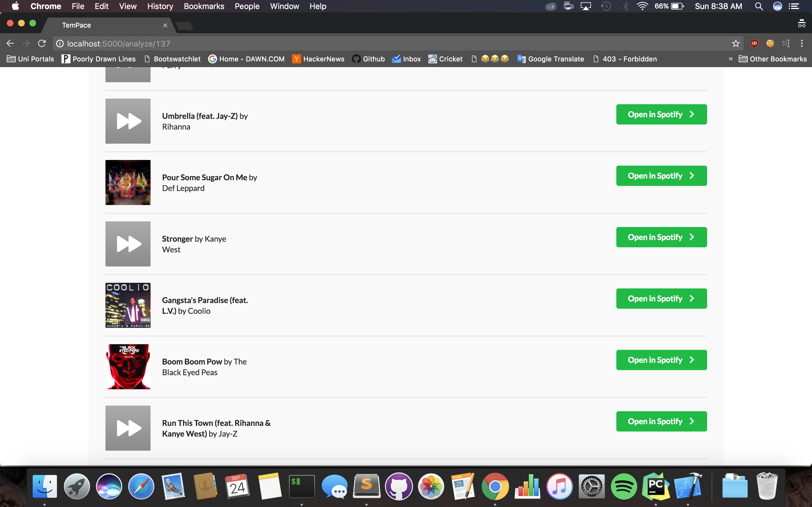Image resolution: width=812 pixels, height=507 pixels.
Task: Open Umbrella by Rihanna in Spotify
Action: pos(661,114)
